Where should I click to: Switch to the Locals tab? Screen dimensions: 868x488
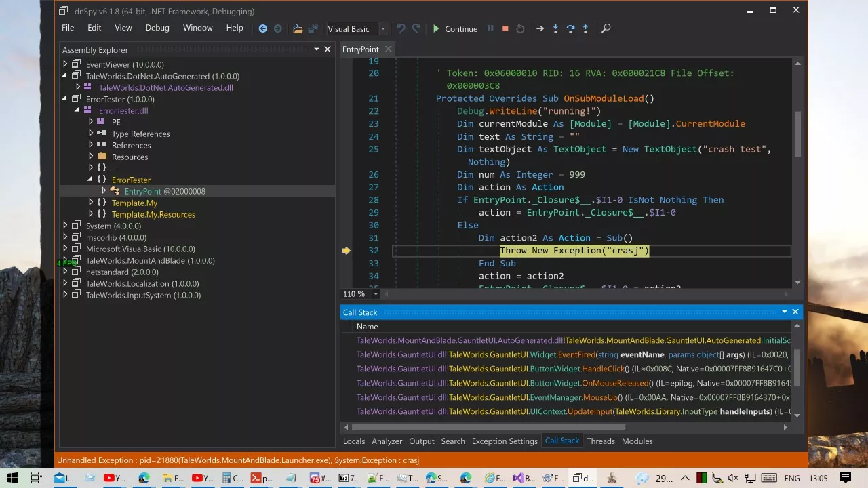click(354, 441)
